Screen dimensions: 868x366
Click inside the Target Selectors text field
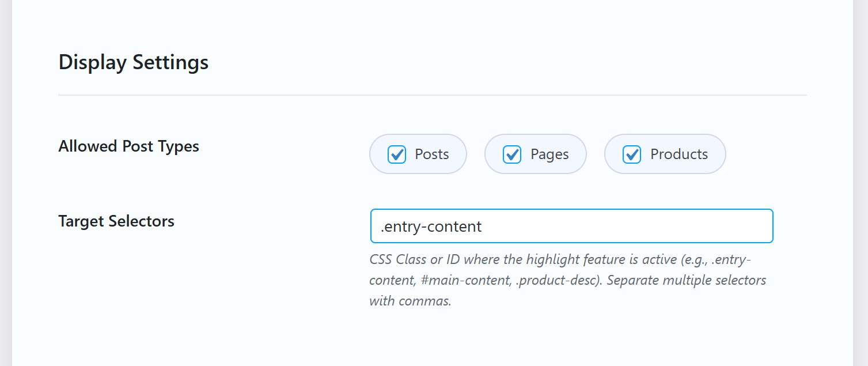[570, 226]
